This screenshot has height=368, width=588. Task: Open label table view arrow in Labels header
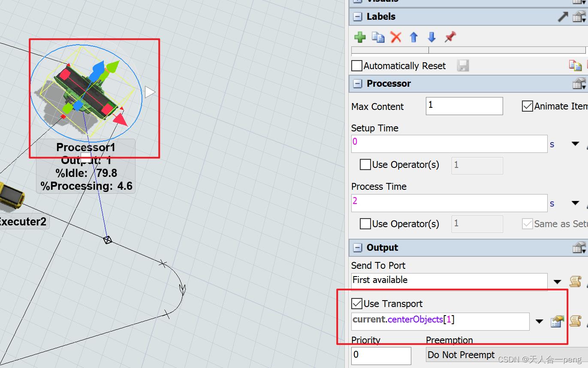(563, 17)
